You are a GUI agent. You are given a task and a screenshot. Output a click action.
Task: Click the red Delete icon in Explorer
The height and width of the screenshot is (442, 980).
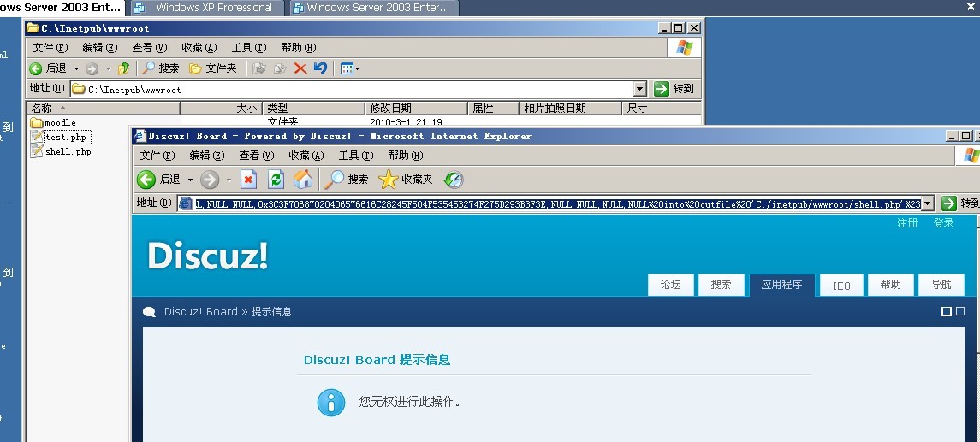coord(300,68)
